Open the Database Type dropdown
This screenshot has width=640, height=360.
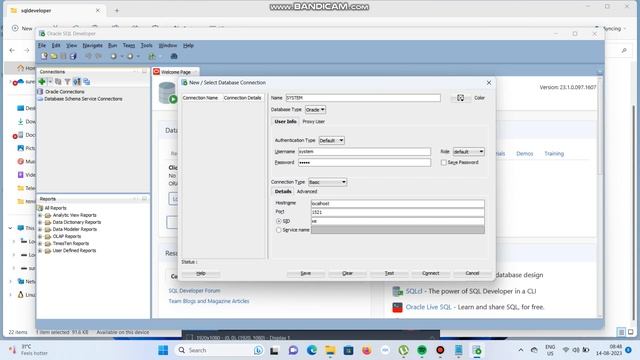(316, 110)
